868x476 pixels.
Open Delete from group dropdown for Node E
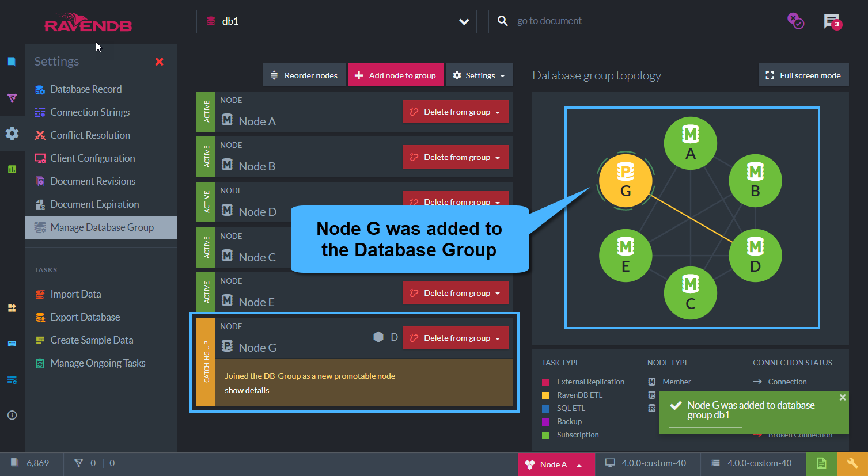pos(456,293)
